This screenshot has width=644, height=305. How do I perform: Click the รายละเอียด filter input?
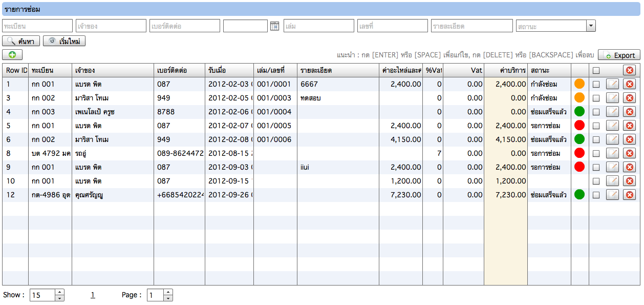472,26
